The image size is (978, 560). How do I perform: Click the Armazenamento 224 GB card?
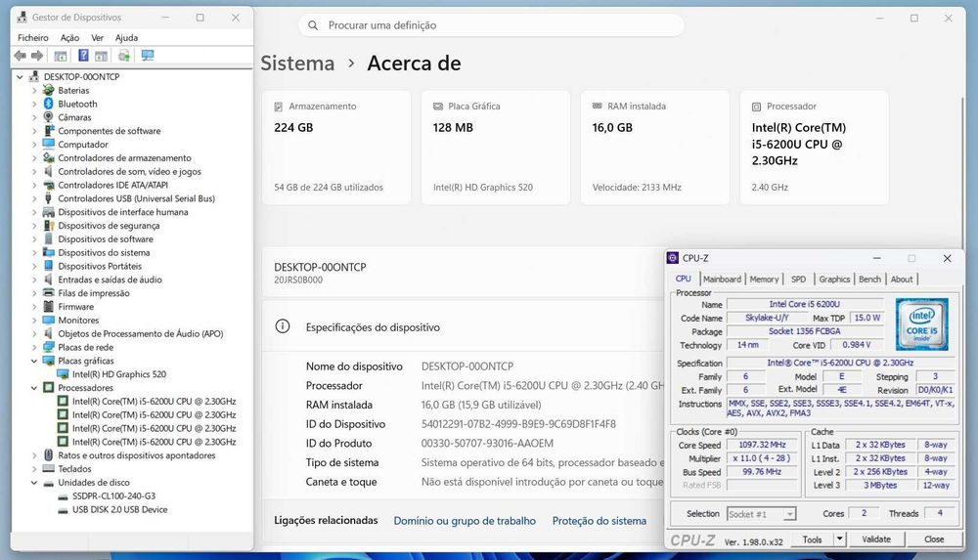[x=336, y=148]
